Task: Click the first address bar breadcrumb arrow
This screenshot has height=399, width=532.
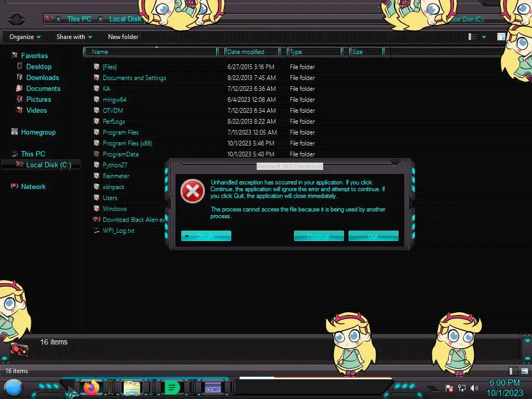Action: pos(59,19)
